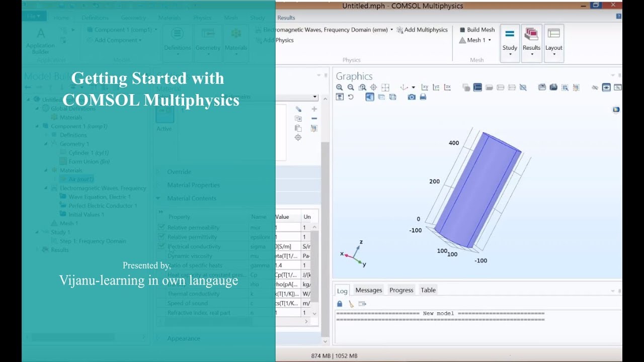The height and width of the screenshot is (362, 644).
Task: Switch to the ZX view
Action: point(447,87)
